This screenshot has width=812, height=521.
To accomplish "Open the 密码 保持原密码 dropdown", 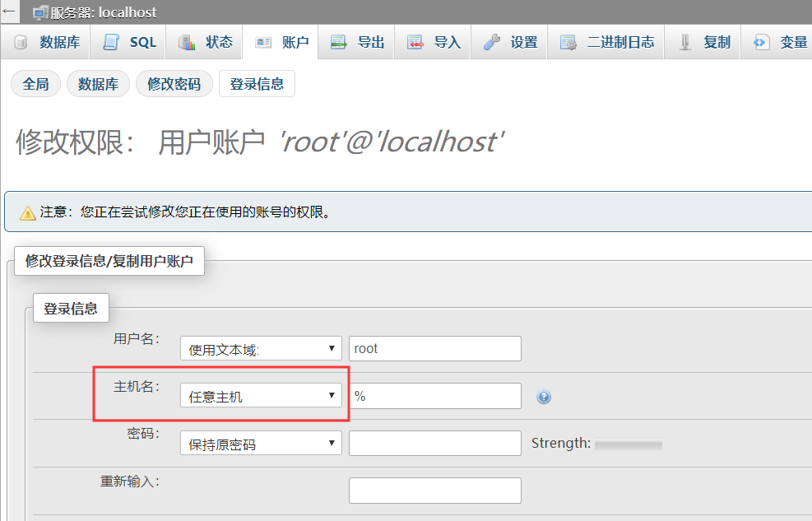I will (261, 444).
